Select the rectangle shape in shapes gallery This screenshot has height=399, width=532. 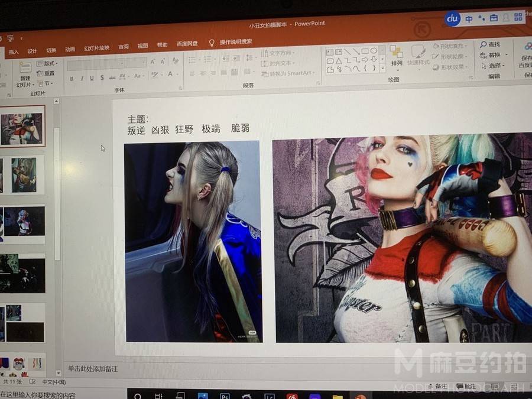coord(365,51)
